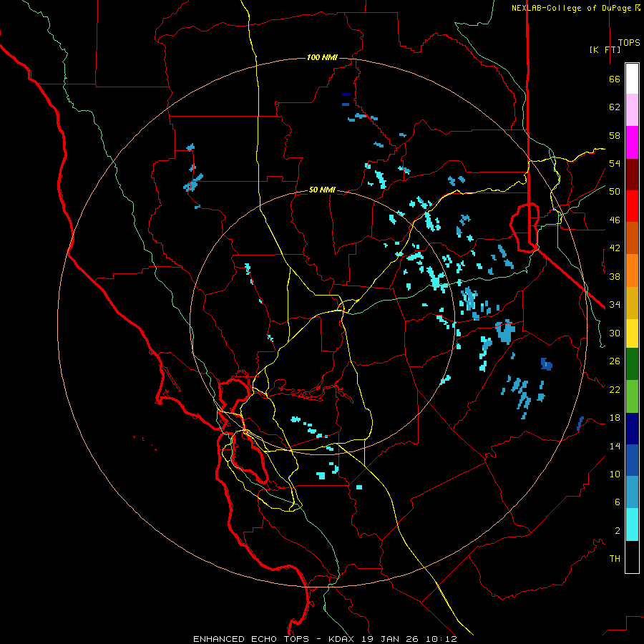
Task: Click the gold legend color block
Action: [x=632, y=303]
